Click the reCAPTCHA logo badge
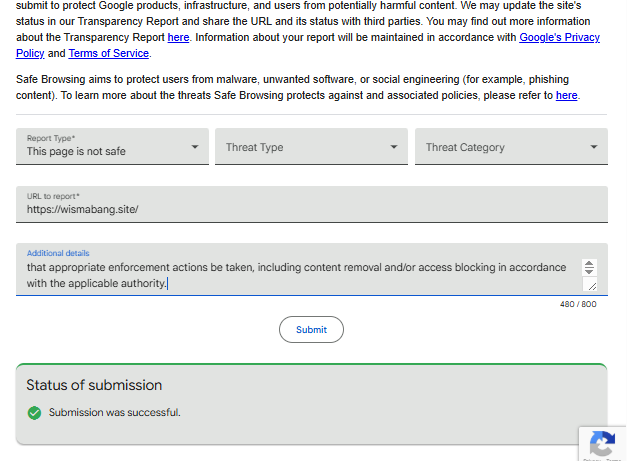The height and width of the screenshot is (461, 627). [602, 444]
